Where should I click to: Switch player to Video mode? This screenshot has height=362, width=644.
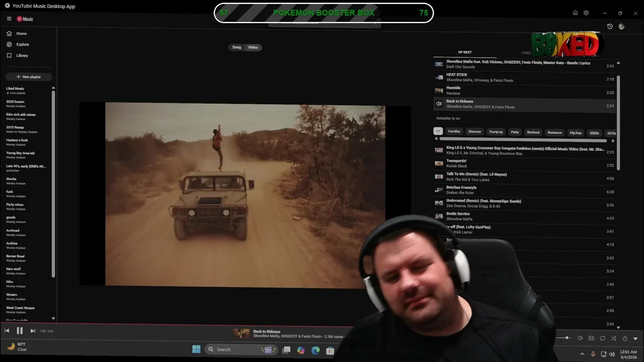(253, 47)
